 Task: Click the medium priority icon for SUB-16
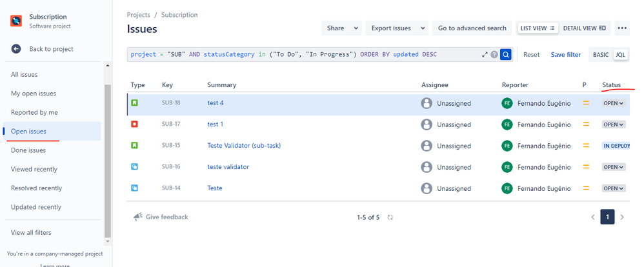click(x=586, y=167)
